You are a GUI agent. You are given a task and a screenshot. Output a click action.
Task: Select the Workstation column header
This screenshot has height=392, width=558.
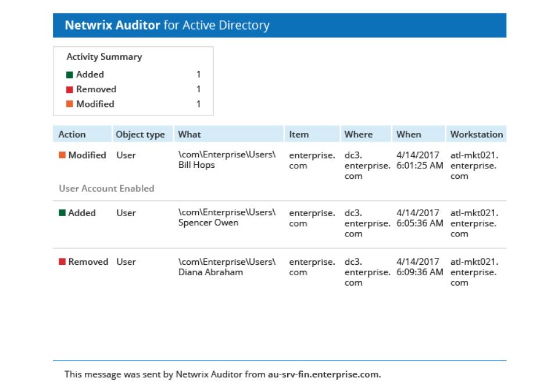pos(476,134)
